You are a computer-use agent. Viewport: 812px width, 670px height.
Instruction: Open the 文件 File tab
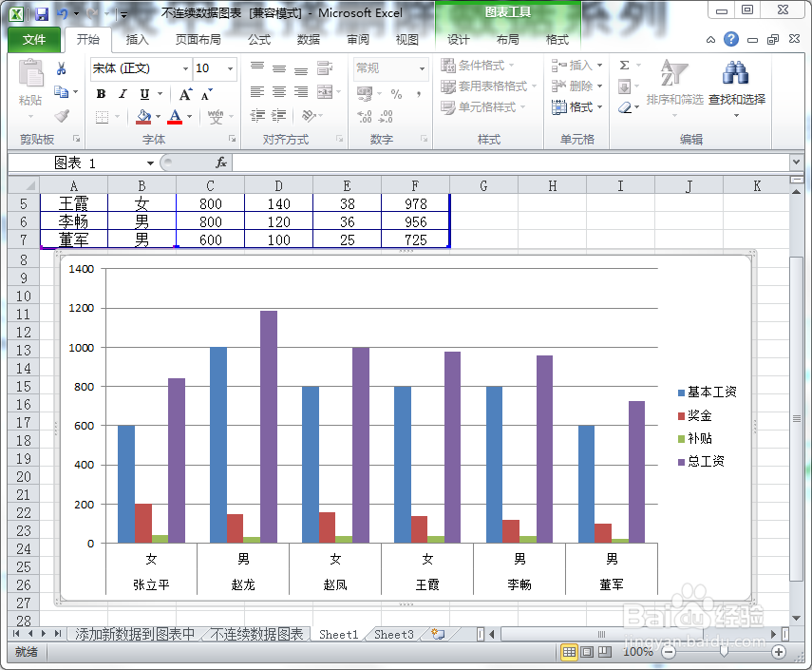pyautogui.click(x=34, y=39)
